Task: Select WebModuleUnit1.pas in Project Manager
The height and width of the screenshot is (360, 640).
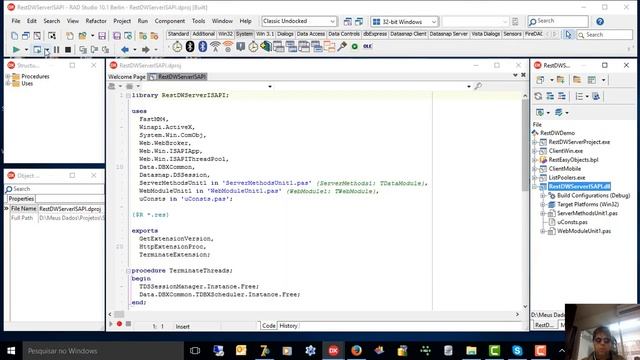Action: (x=584, y=231)
